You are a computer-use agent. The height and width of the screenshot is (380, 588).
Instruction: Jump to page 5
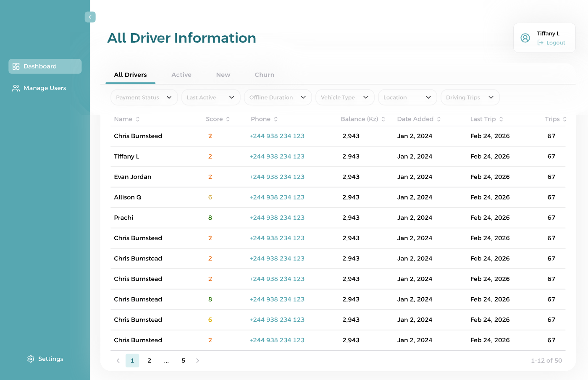tap(183, 361)
